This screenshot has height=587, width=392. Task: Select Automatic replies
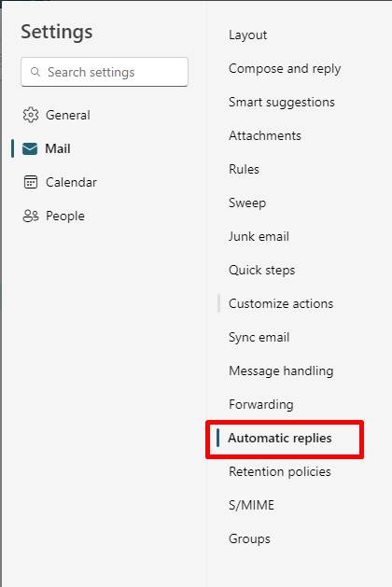point(280,438)
